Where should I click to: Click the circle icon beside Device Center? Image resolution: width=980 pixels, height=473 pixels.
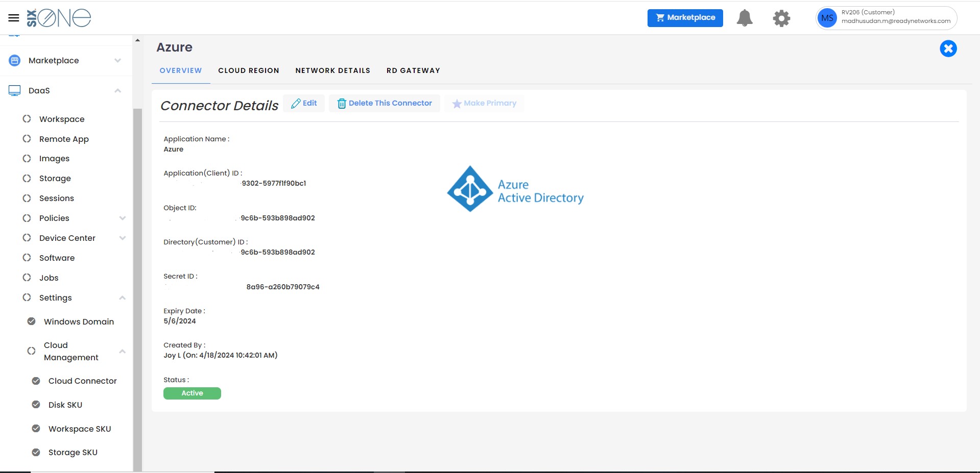pos(27,238)
